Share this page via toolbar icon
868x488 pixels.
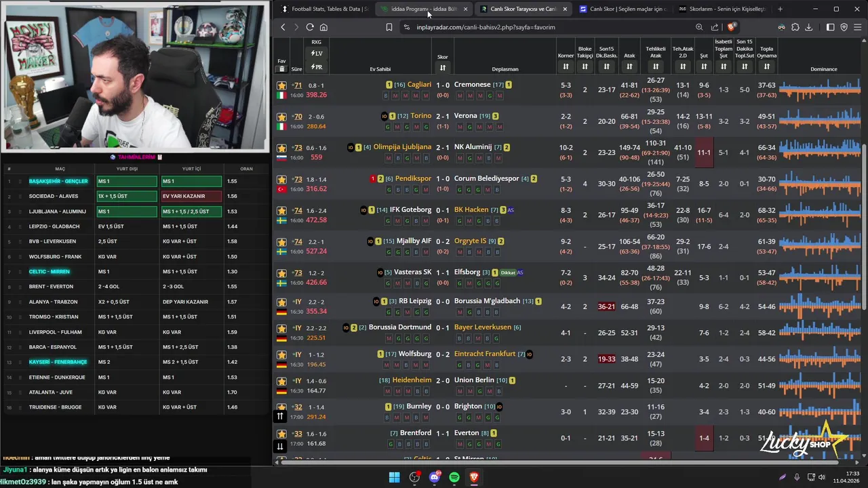point(715,27)
